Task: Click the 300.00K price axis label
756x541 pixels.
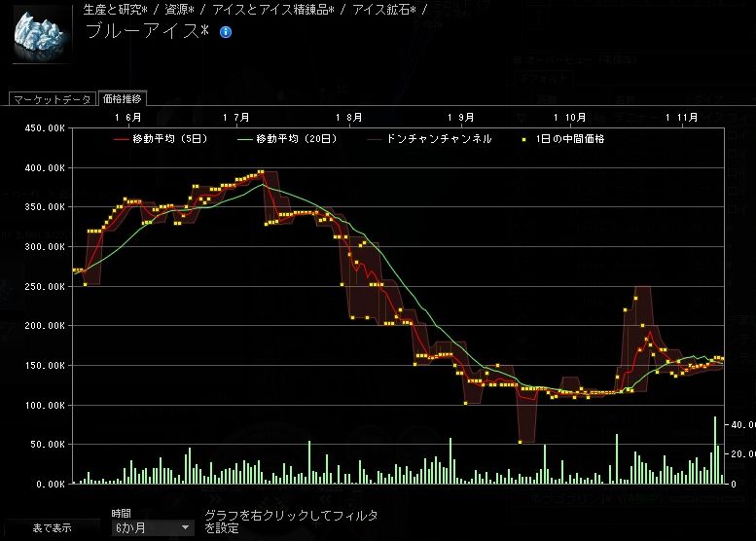Action: pyautogui.click(x=45, y=247)
